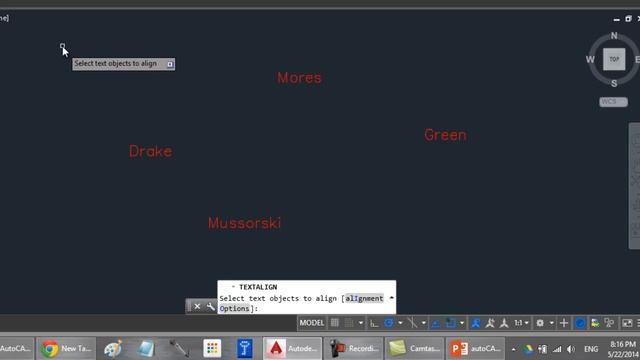Screen dimensions: 640x360
Task: Expand the workspace switching dropdown arrow
Action: click(551, 323)
